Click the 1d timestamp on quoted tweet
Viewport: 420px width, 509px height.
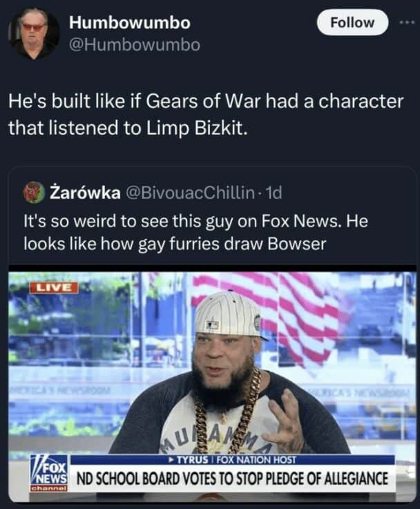tap(274, 193)
